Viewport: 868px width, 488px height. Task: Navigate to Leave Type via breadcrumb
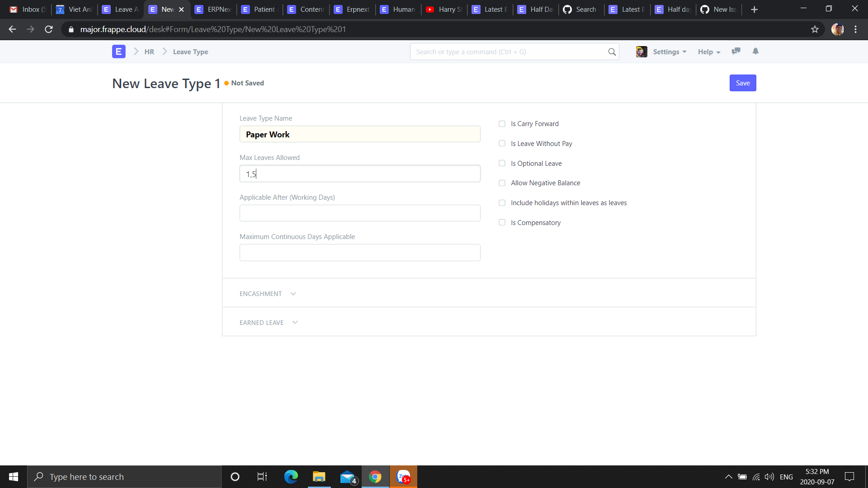click(x=190, y=52)
